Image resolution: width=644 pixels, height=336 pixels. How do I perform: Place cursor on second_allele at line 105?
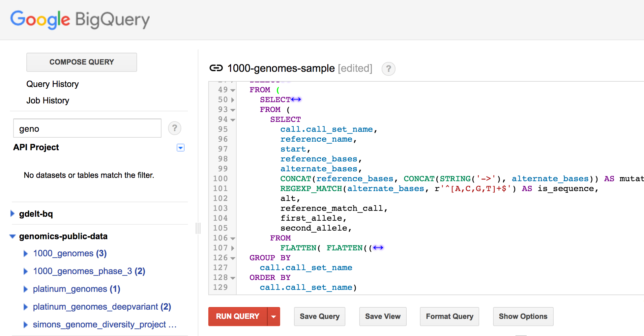click(x=314, y=228)
